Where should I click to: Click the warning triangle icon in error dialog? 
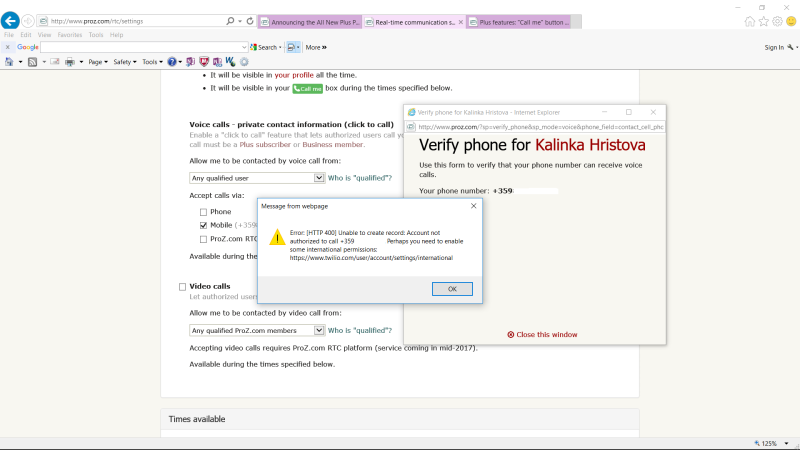[277, 237]
